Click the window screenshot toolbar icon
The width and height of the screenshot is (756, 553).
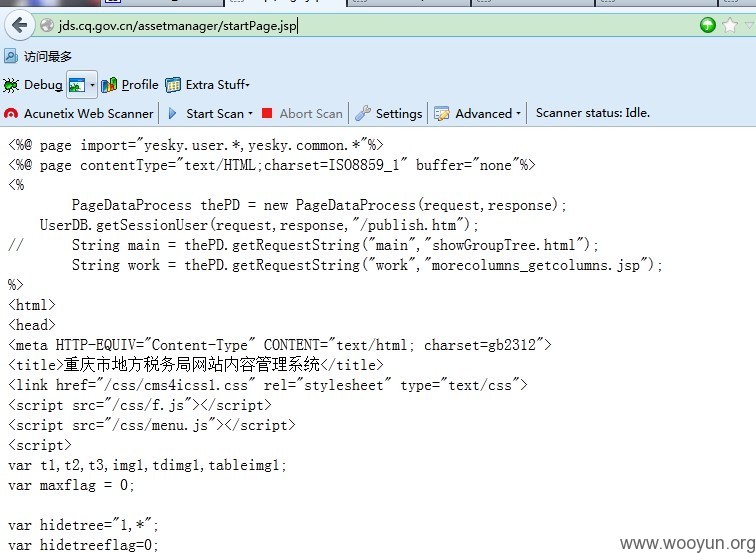click(x=77, y=85)
